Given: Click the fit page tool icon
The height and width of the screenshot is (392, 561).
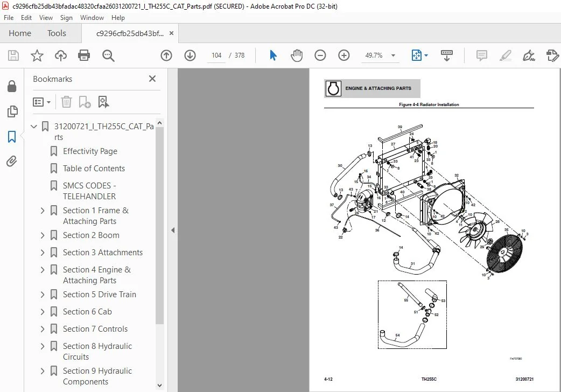Looking at the screenshot, I should (417, 55).
